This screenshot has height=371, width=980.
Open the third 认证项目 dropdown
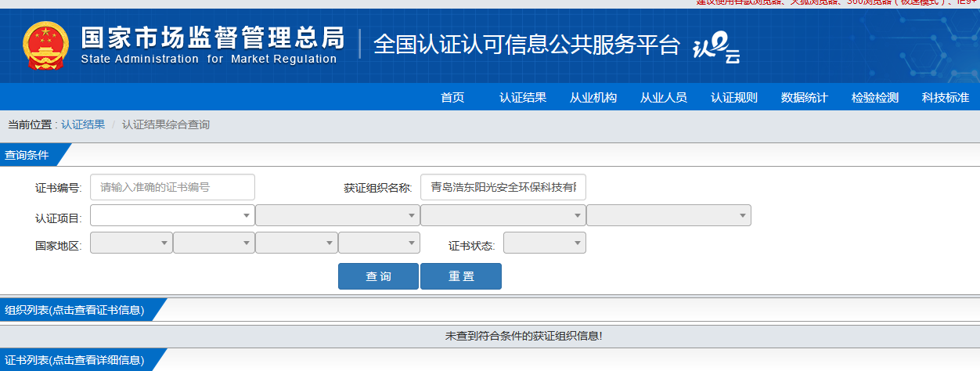503,215
